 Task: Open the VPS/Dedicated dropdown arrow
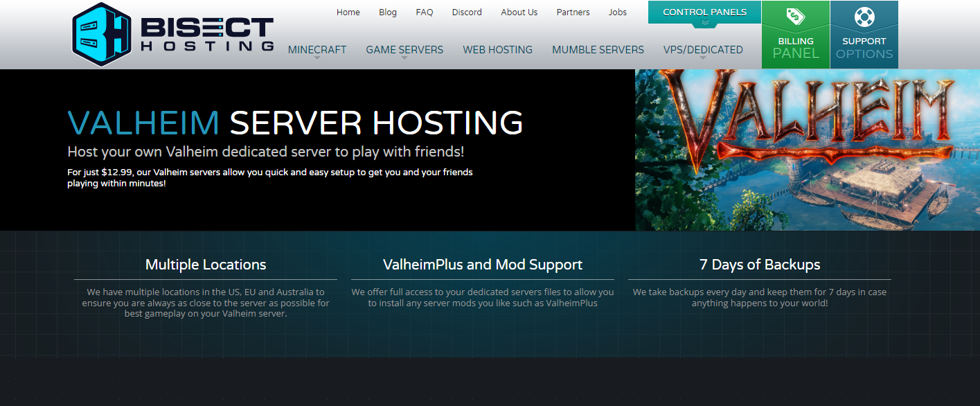click(x=703, y=58)
